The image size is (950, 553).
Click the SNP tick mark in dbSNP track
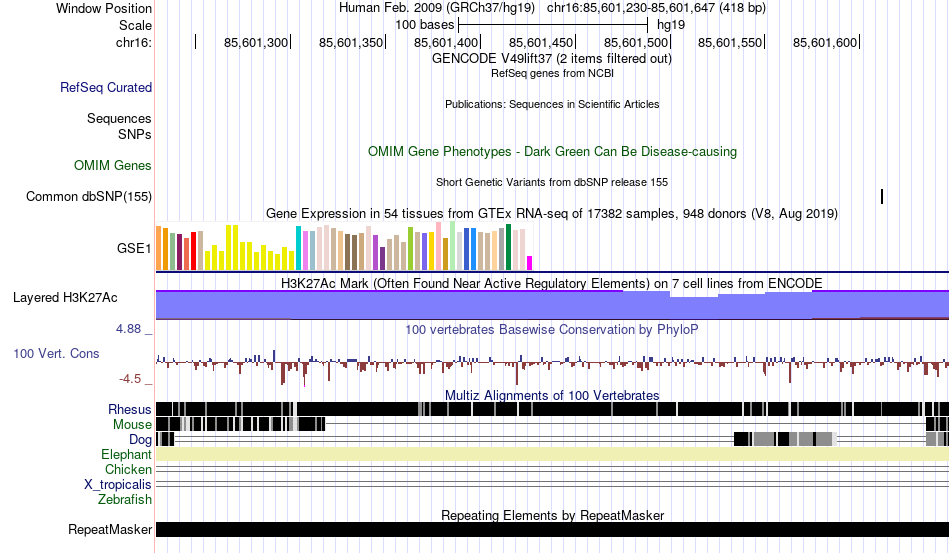(x=882, y=196)
